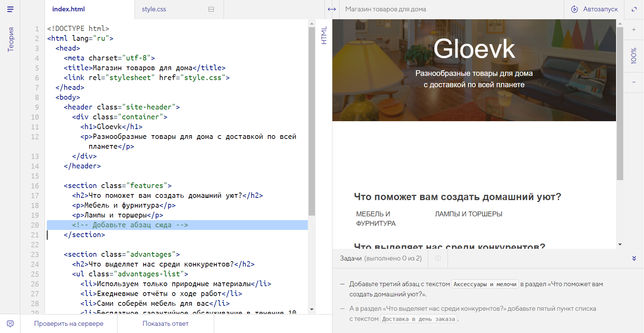
Task: Expand the preview to fullscreen
Action: pyautogui.click(x=634, y=9)
